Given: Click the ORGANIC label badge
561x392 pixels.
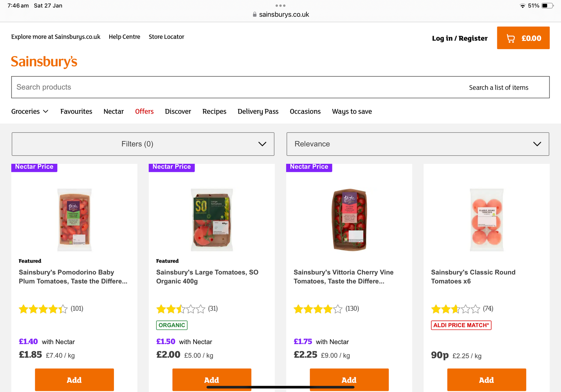Looking at the screenshot, I should pyautogui.click(x=172, y=325).
